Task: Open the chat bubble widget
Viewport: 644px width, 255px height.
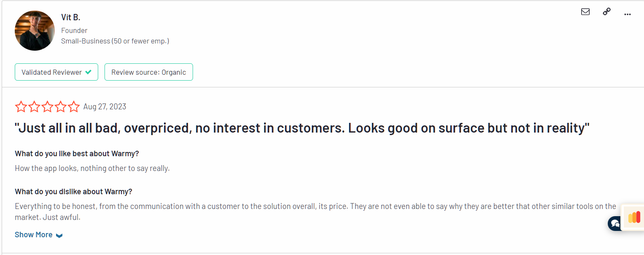Action: [615, 223]
